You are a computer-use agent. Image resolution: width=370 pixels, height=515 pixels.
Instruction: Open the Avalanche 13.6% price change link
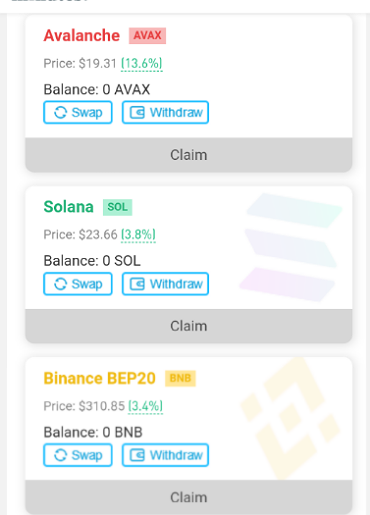[x=142, y=63]
